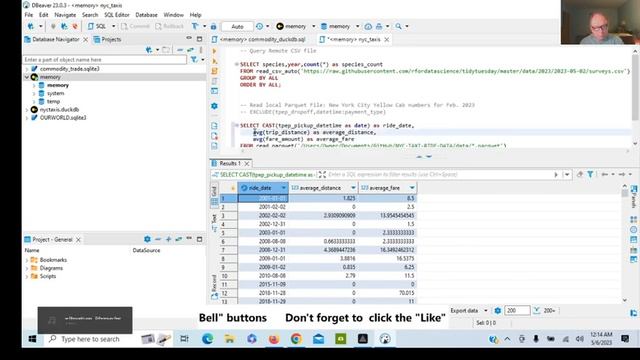Switch to the Projects tab
The image size is (640, 360).
coord(107,40)
